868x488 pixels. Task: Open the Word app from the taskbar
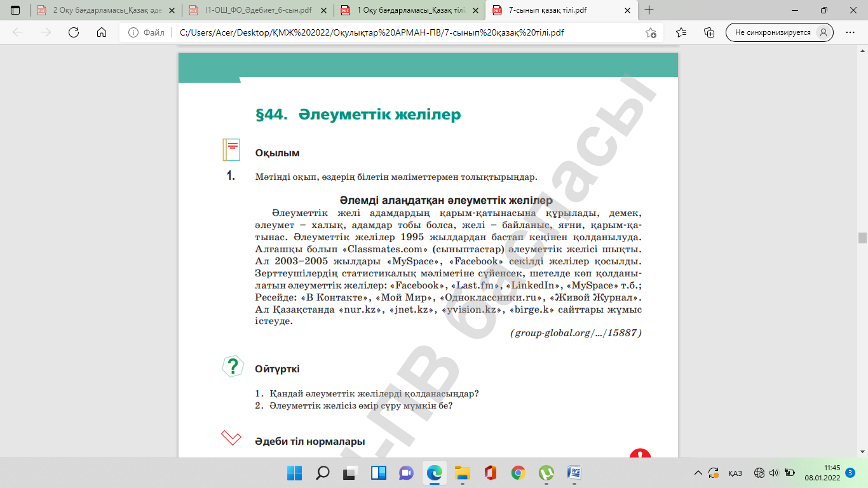tap(574, 473)
